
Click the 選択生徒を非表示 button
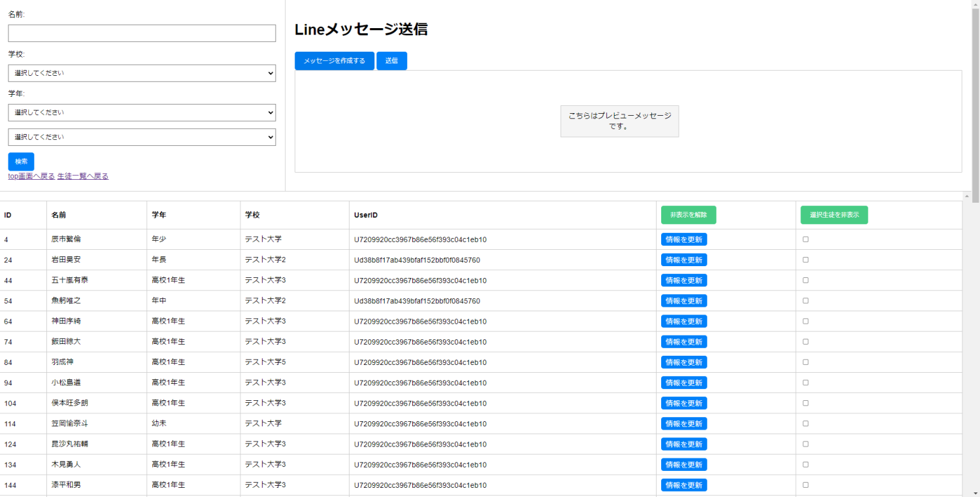[834, 215]
